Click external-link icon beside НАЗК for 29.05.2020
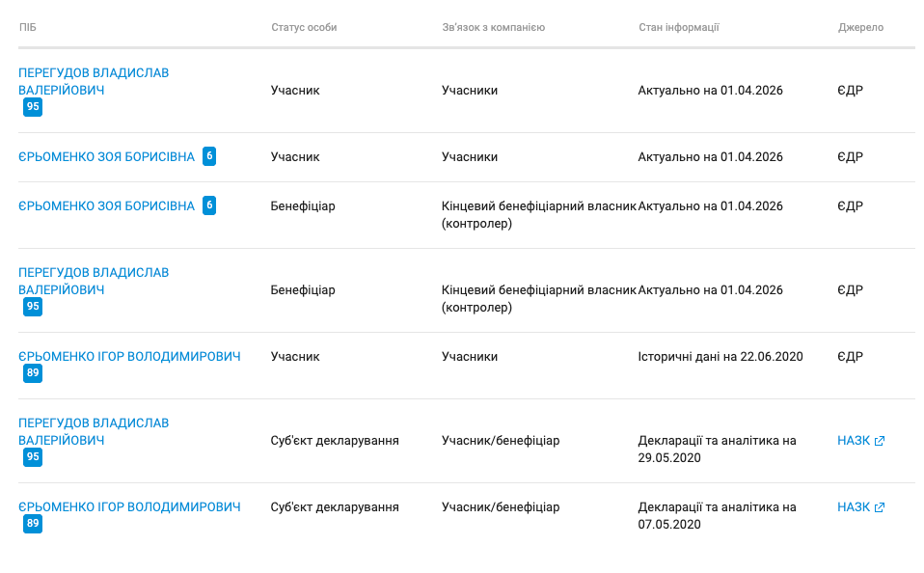The image size is (924, 573). point(879,441)
